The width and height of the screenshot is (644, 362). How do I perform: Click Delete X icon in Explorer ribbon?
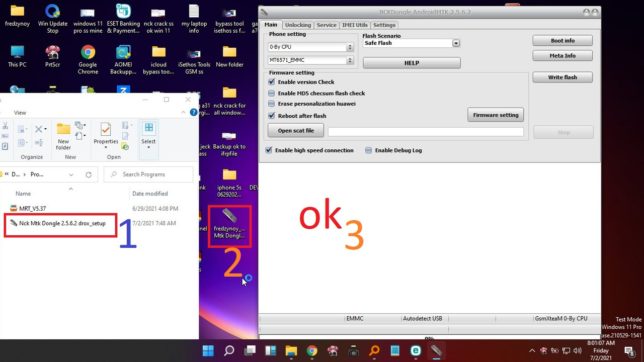[39, 129]
